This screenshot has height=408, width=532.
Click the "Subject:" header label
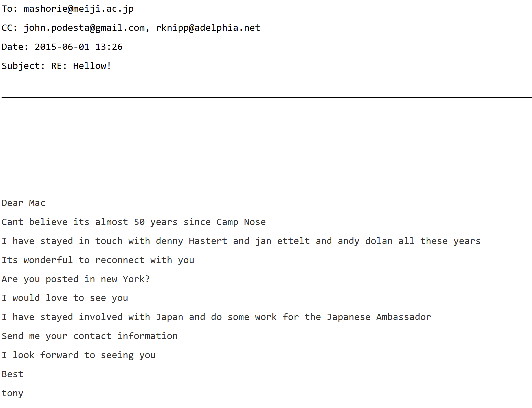click(23, 66)
